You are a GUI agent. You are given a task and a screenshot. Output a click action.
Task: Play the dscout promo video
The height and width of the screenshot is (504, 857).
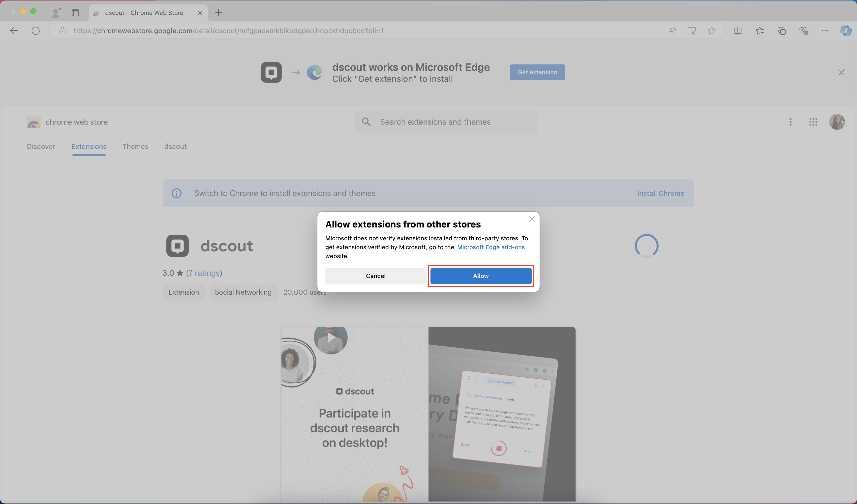(x=331, y=337)
